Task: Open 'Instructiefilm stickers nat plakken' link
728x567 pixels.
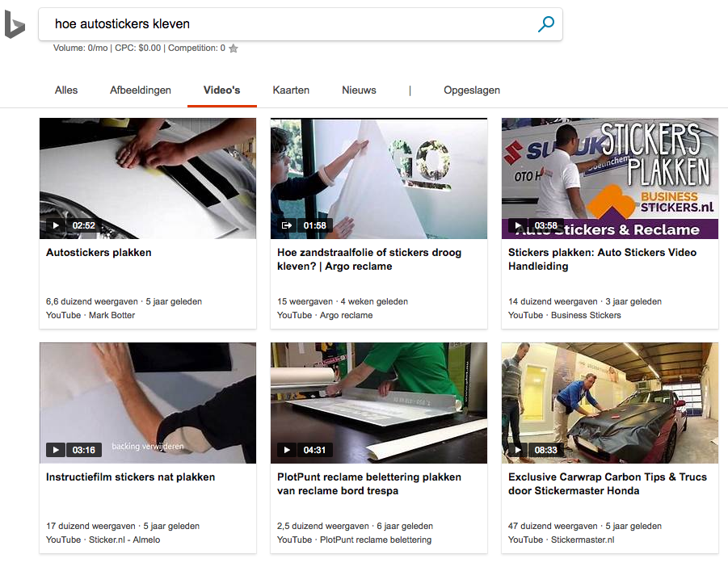Action: (x=130, y=477)
